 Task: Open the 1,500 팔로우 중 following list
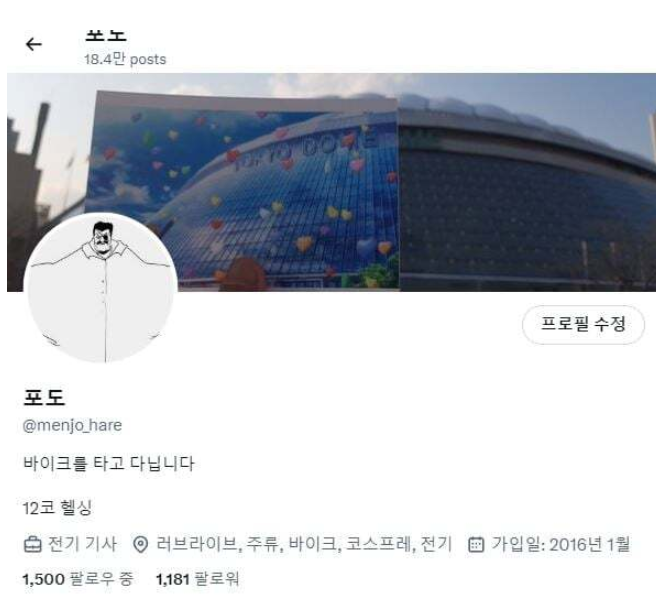tap(78, 580)
